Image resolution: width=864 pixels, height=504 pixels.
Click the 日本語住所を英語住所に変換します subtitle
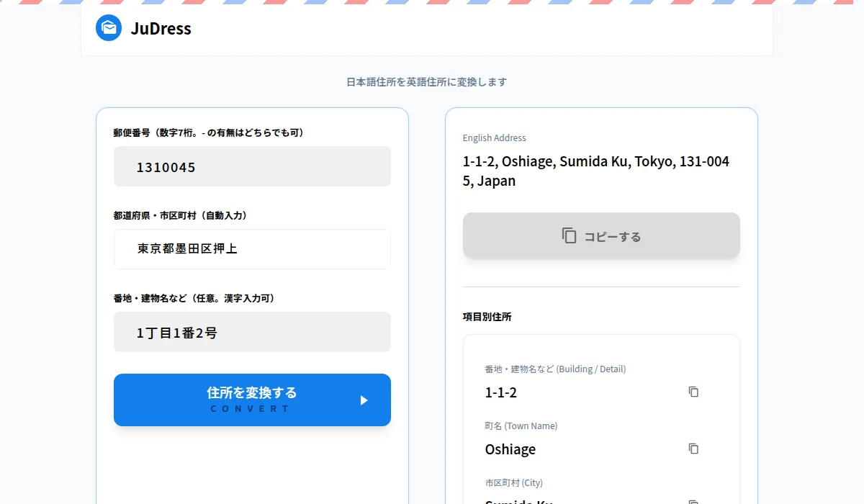click(x=427, y=82)
